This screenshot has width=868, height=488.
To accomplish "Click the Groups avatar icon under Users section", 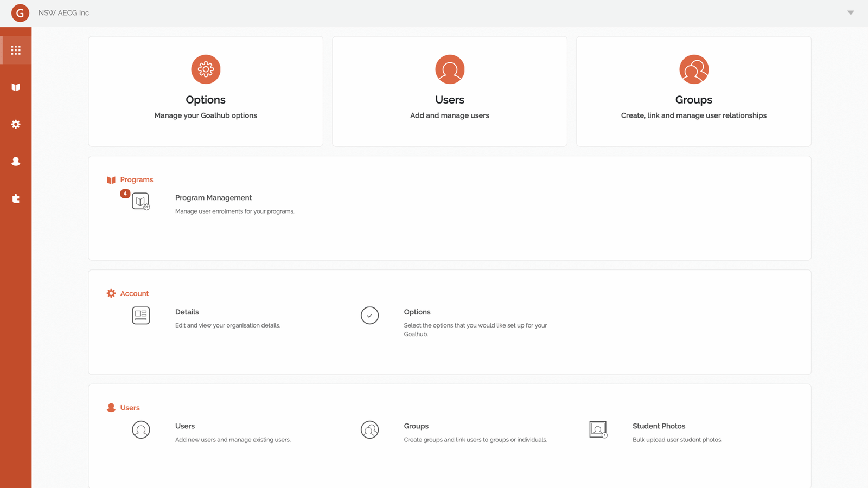I will click(369, 429).
